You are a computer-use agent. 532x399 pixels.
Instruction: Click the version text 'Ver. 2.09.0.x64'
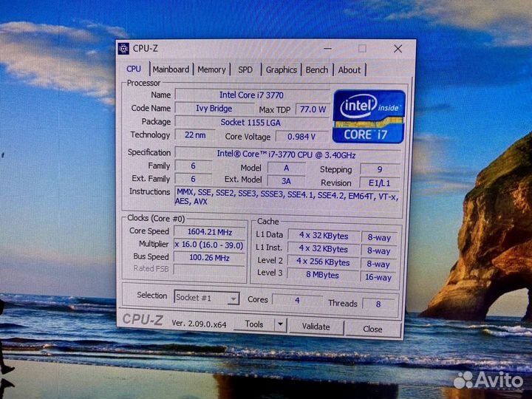[199, 324]
